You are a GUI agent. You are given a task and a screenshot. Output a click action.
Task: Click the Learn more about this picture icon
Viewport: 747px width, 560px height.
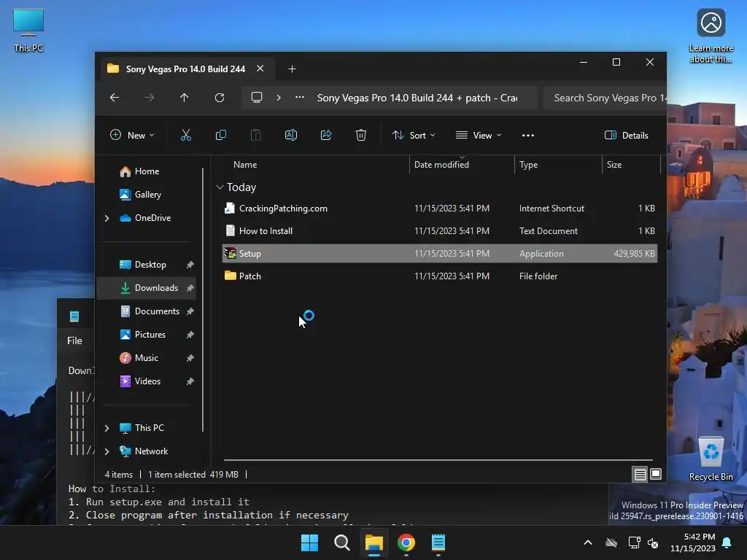tap(711, 36)
